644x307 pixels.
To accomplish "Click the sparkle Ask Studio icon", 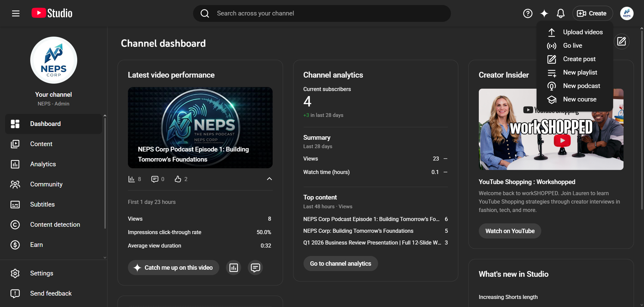I will tap(544, 13).
